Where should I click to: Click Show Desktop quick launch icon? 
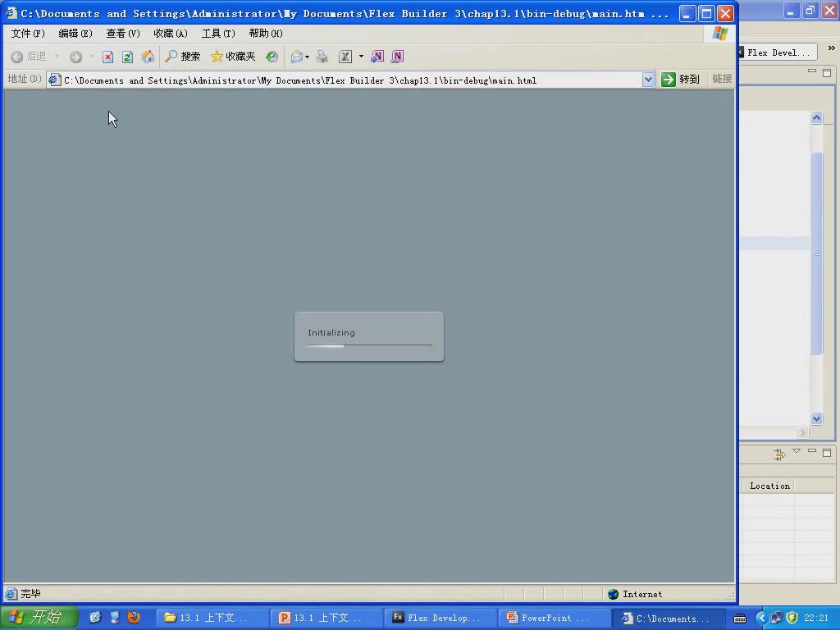[x=115, y=617]
